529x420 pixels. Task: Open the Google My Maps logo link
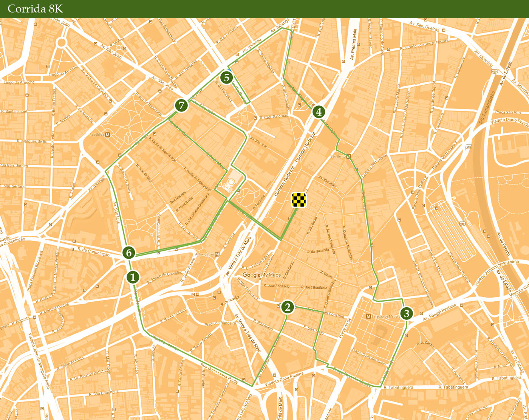261,275
